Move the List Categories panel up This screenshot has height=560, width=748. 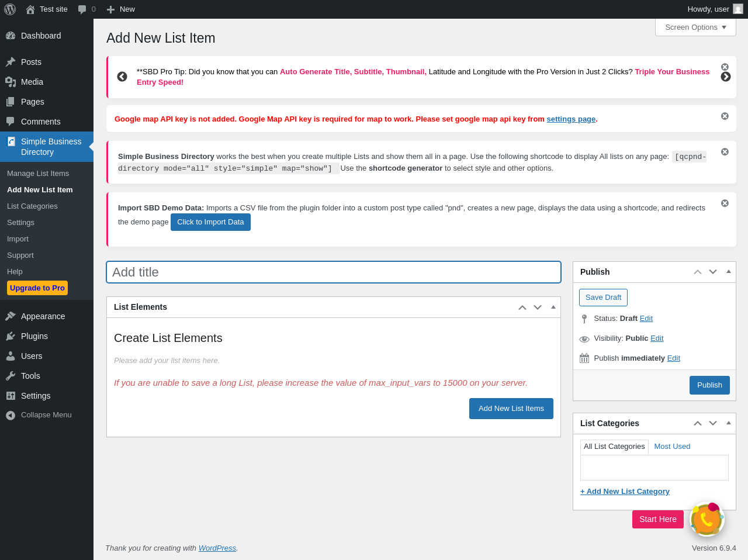tap(698, 423)
